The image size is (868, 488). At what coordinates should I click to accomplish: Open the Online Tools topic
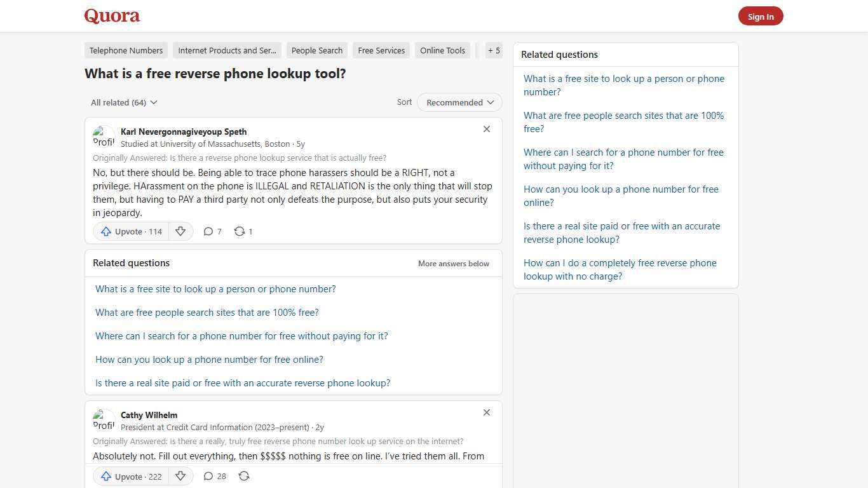tap(442, 50)
